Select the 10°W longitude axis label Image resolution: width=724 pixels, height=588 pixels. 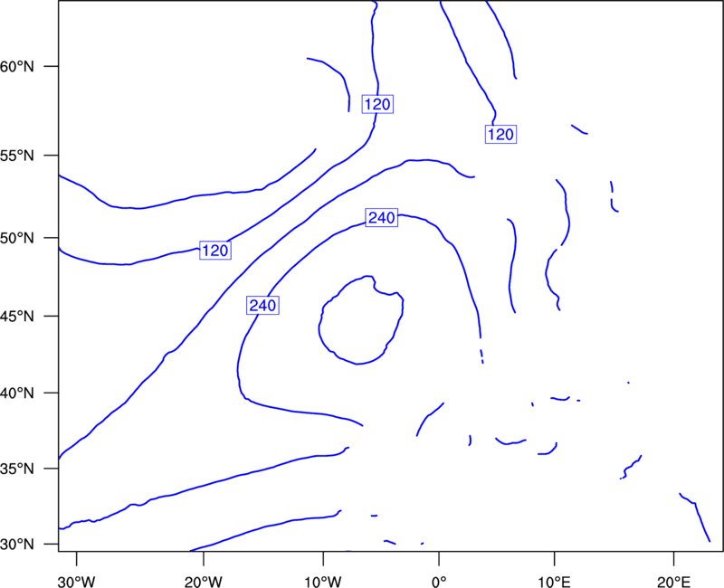pyautogui.click(x=323, y=582)
